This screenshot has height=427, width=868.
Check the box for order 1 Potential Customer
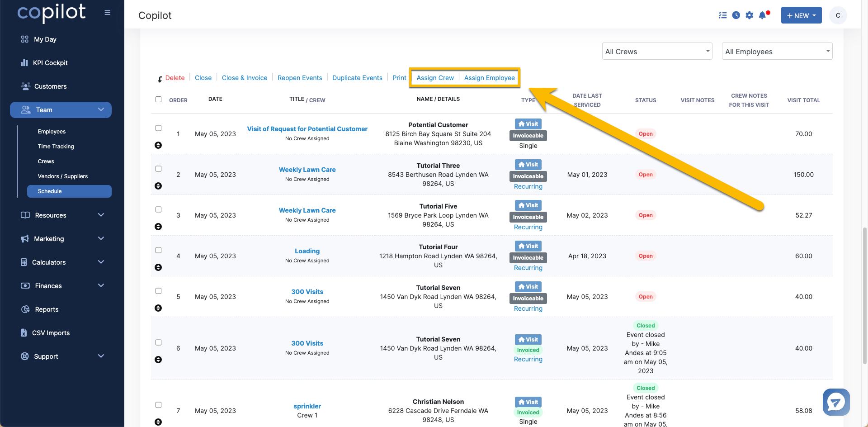[x=158, y=128]
